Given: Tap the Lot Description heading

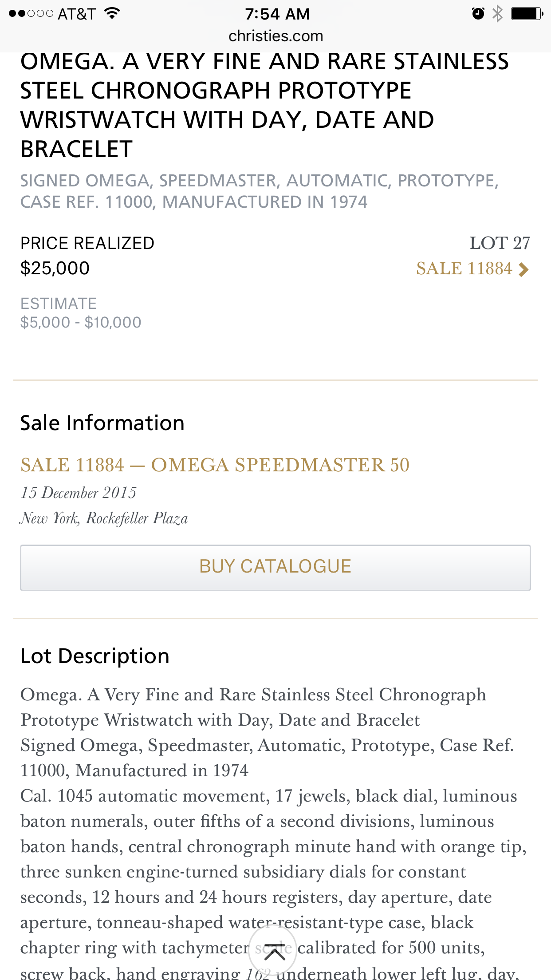Looking at the screenshot, I should (95, 656).
